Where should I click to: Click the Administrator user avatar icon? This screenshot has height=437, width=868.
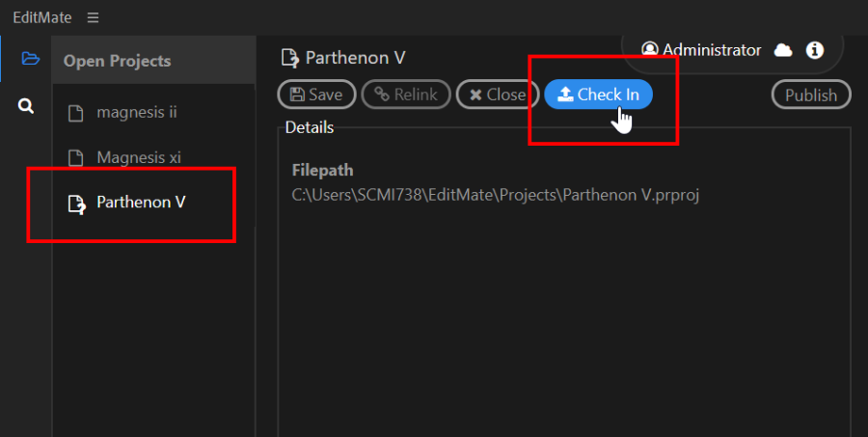[649, 50]
